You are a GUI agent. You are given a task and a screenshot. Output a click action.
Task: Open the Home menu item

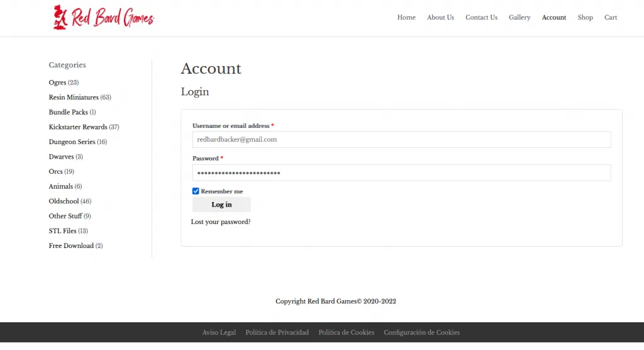pyautogui.click(x=406, y=18)
